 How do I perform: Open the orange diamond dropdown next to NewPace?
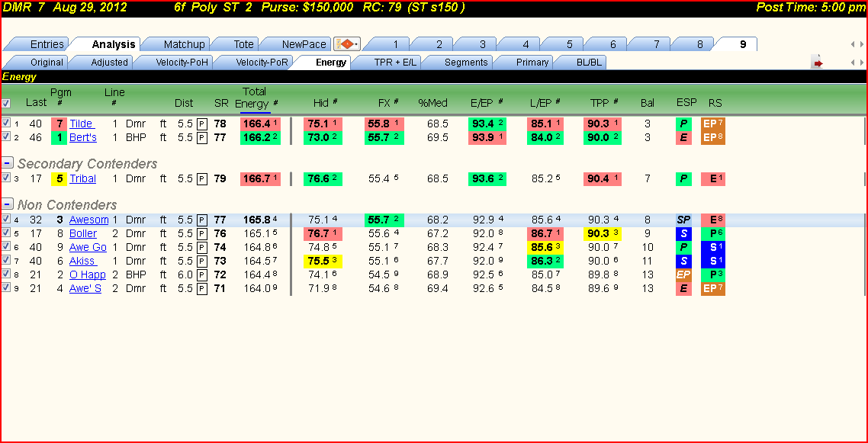tap(347, 44)
